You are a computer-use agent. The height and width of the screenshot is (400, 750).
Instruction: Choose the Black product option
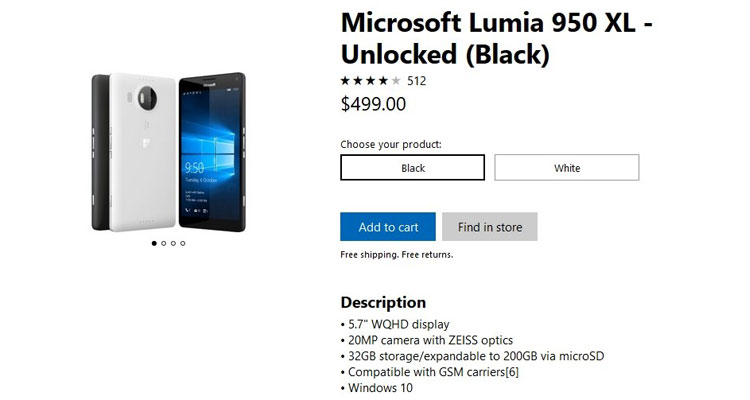pyautogui.click(x=412, y=168)
